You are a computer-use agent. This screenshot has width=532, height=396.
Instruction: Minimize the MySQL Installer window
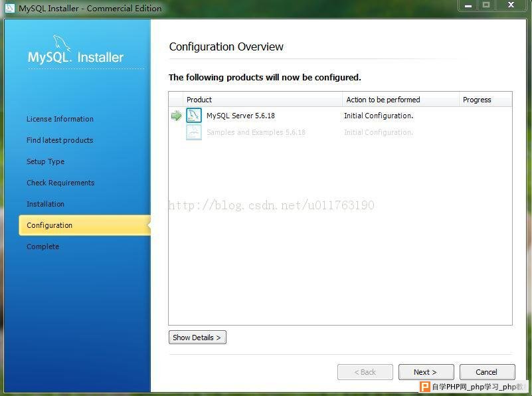click(468, 6)
